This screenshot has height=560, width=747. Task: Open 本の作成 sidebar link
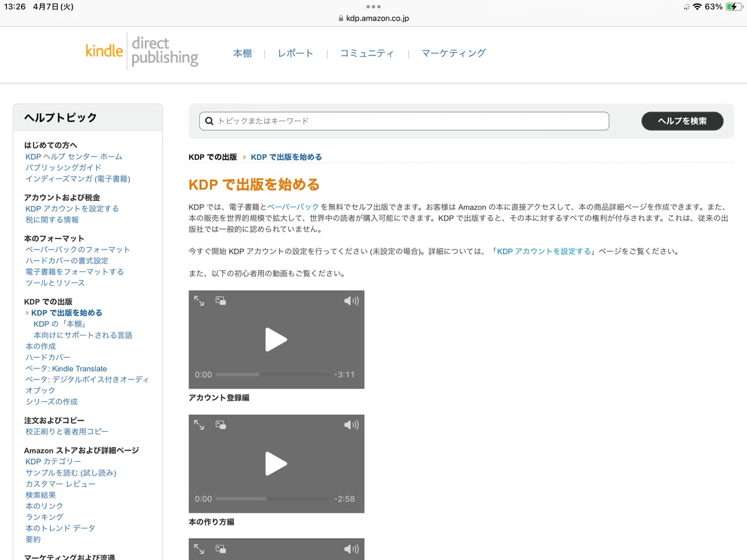pyautogui.click(x=40, y=347)
